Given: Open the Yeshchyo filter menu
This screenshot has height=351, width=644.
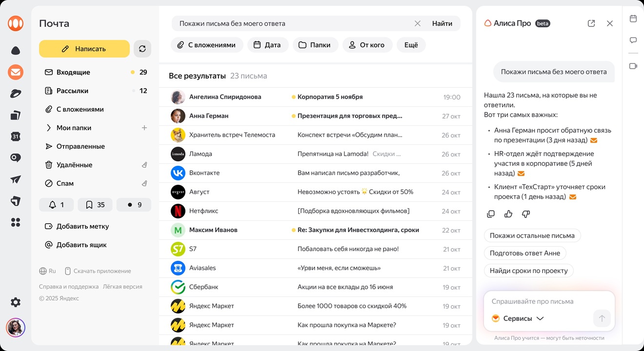Looking at the screenshot, I should click(411, 44).
